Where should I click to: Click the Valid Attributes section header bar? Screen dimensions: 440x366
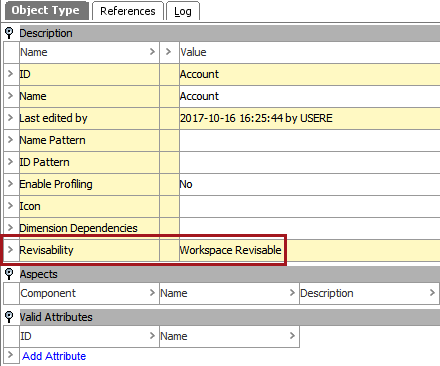pos(230,317)
